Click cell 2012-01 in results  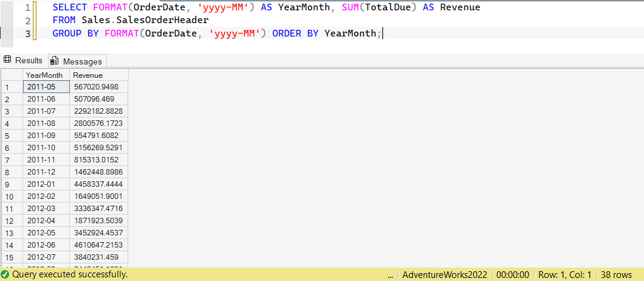pyautogui.click(x=46, y=184)
